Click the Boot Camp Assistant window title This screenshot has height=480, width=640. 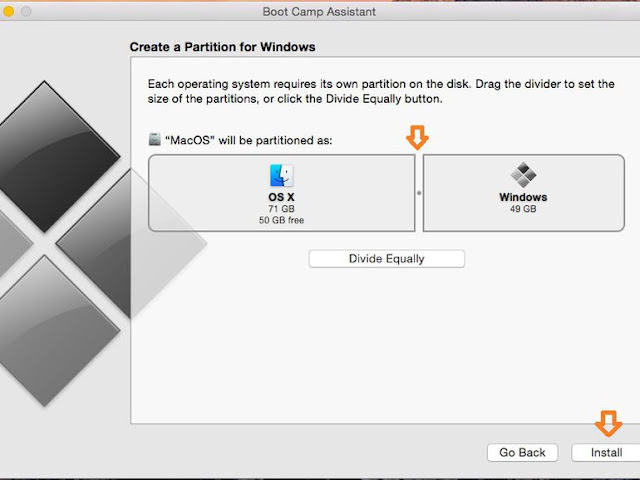pos(319,12)
